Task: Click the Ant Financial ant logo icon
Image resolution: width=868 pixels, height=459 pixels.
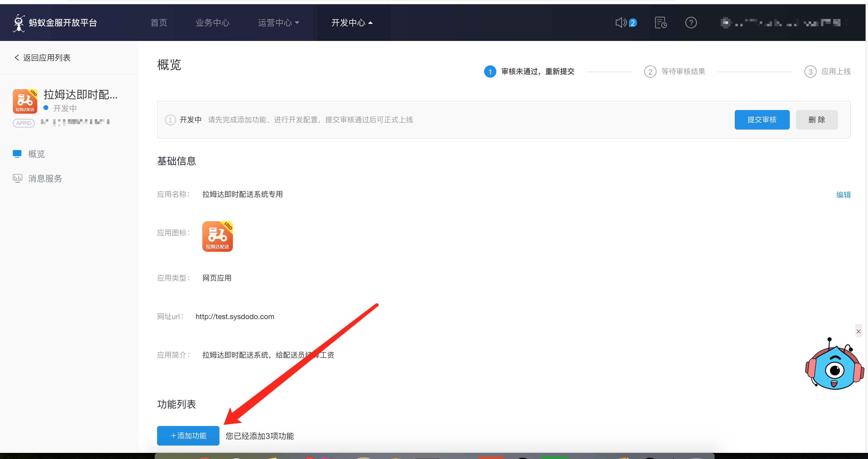Action: [19, 23]
